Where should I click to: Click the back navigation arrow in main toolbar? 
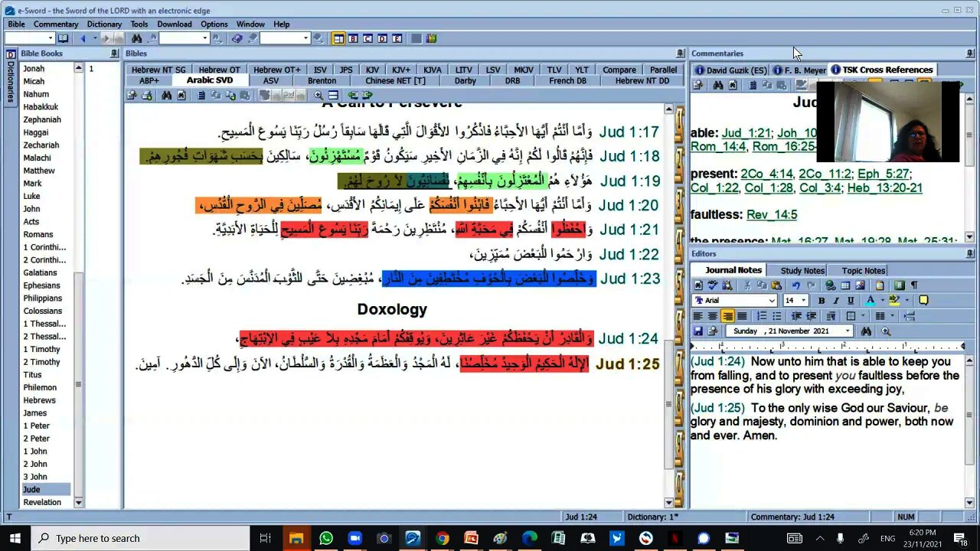click(x=83, y=38)
